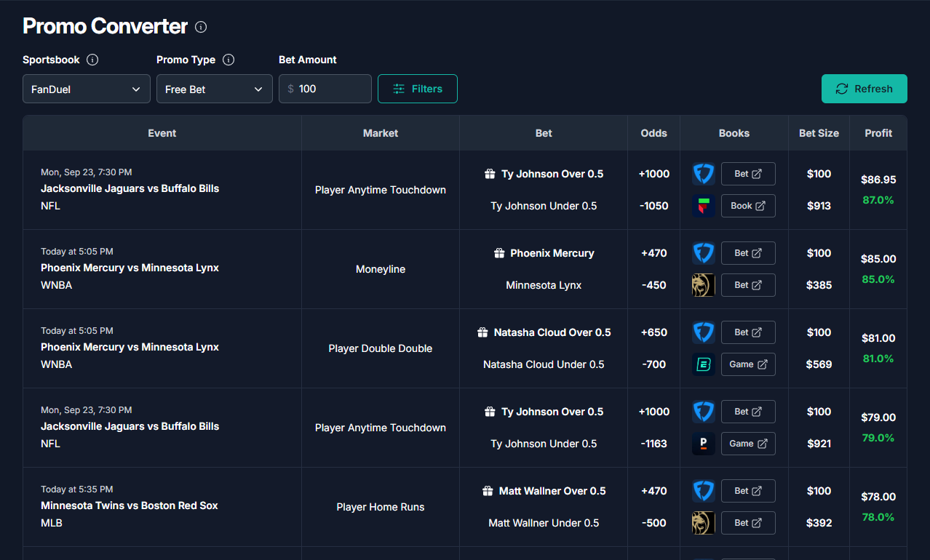Click Bet button for Minnesota Lynx -450

(x=748, y=285)
